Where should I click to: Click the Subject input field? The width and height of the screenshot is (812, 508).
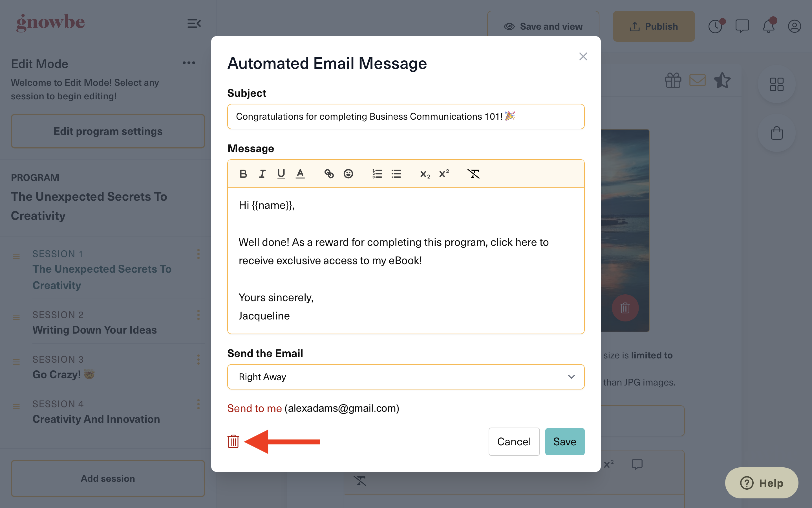pos(406,117)
